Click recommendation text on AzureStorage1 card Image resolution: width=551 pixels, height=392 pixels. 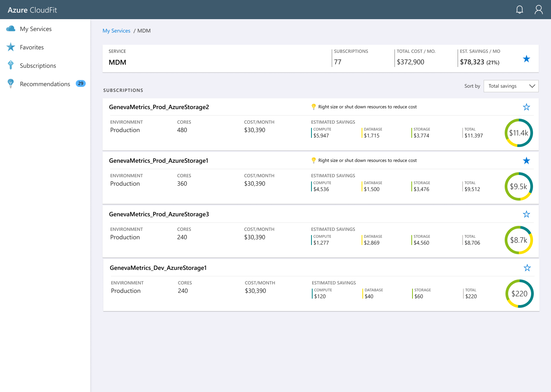coord(367,160)
